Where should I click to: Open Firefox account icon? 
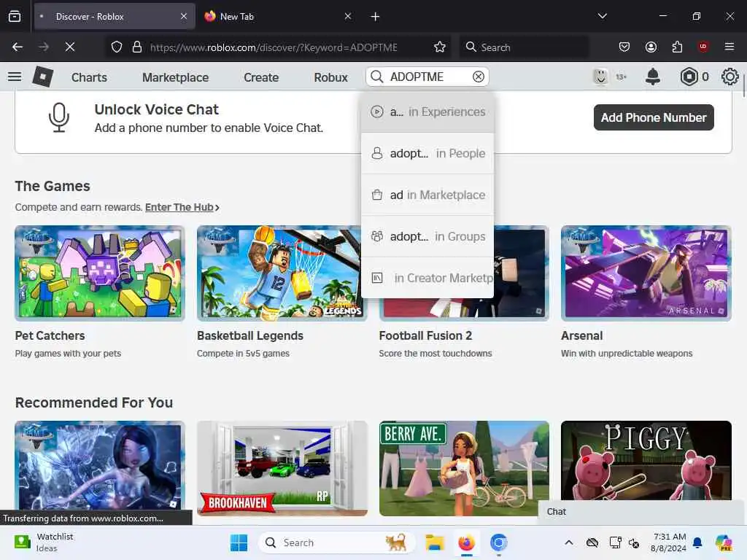coord(651,47)
